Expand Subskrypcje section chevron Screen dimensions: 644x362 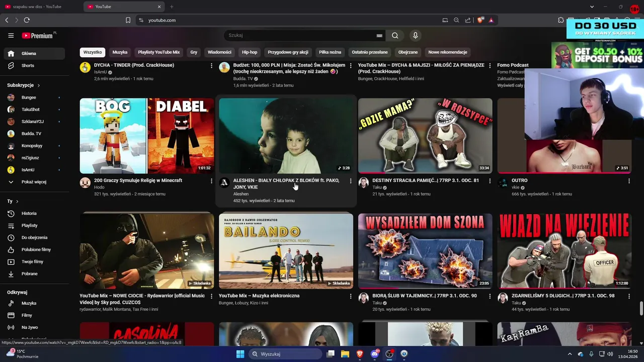(x=39, y=85)
